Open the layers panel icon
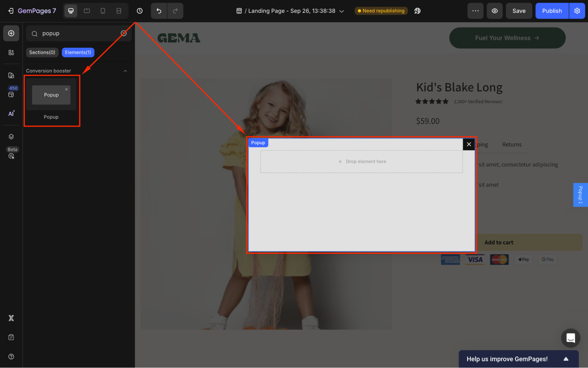588x368 pixels. [x=11, y=137]
